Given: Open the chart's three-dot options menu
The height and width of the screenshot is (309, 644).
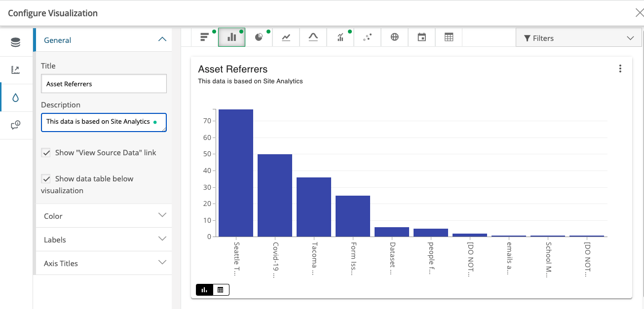Looking at the screenshot, I should point(620,69).
